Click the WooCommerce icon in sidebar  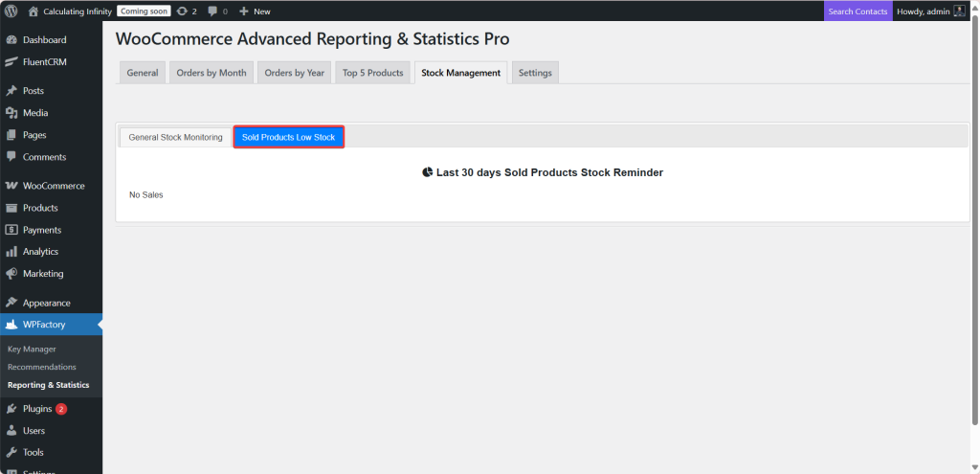point(11,186)
